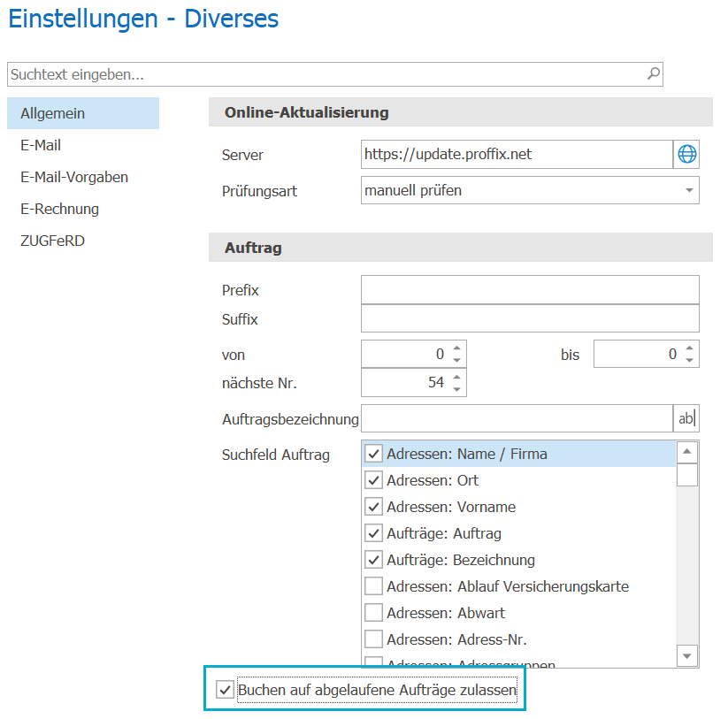This screenshot has width=728, height=719.
Task: Focus the Suchtext eingeben search field
Action: click(334, 74)
